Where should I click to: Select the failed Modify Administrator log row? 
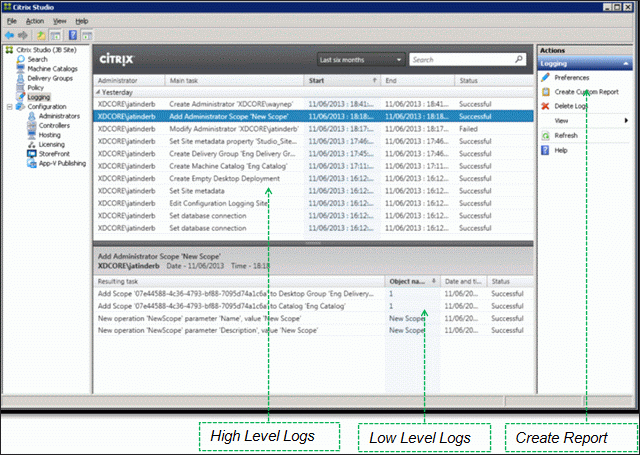(x=313, y=129)
